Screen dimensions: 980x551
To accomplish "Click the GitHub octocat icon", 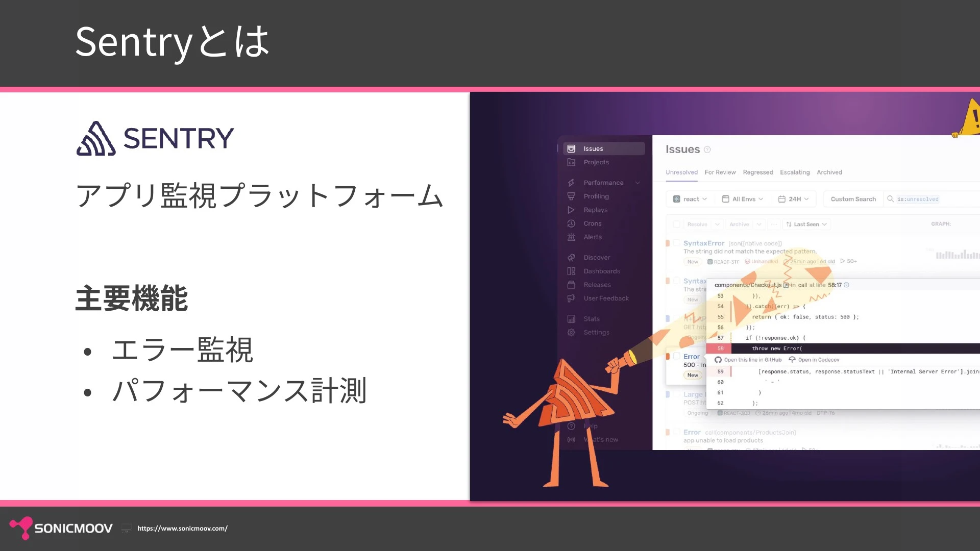I will pyautogui.click(x=718, y=360).
